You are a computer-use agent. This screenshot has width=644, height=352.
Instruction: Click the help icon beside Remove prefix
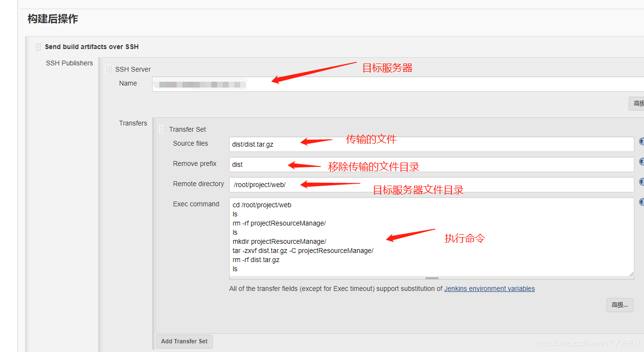pyautogui.click(x=642, y=162)
